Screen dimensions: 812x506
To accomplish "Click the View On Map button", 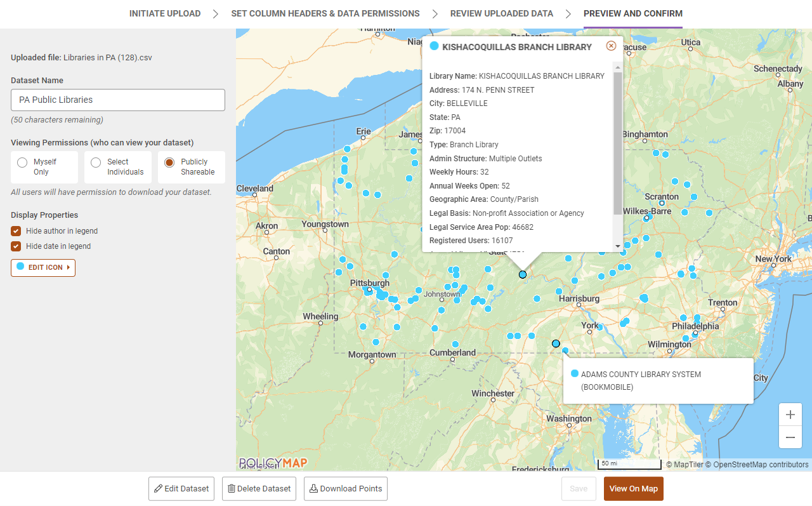I will point(634,489).
